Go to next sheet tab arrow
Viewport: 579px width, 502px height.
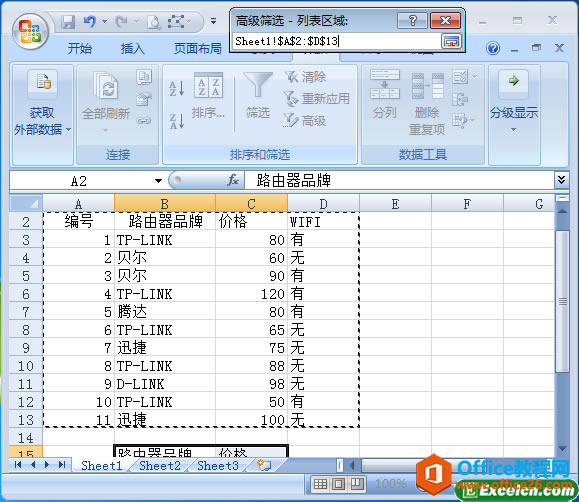(x=47, y=465)
